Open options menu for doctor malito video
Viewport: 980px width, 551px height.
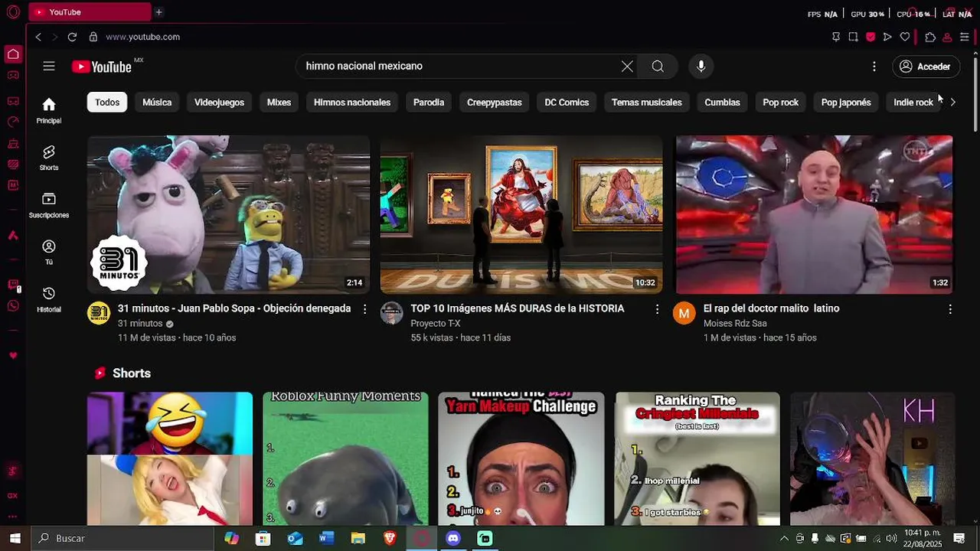point(950,309)
